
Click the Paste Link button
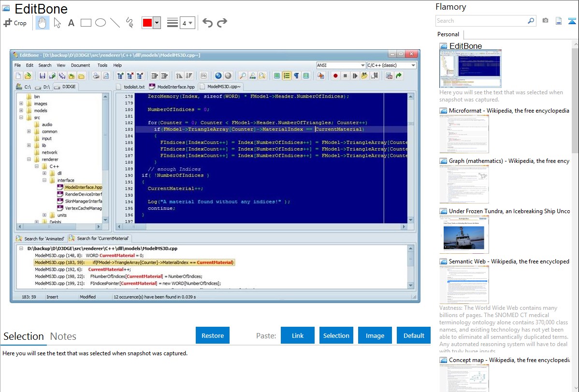(x=298, y=335)
